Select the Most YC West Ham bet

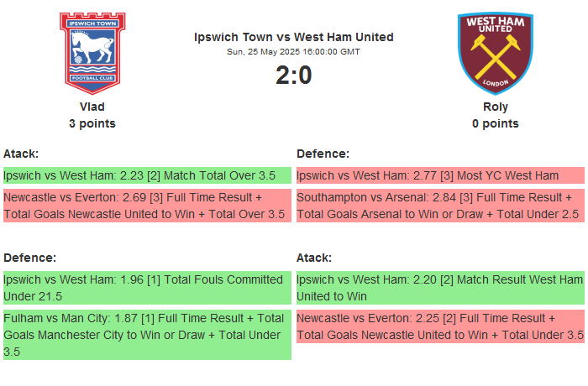tap(439, 175)
